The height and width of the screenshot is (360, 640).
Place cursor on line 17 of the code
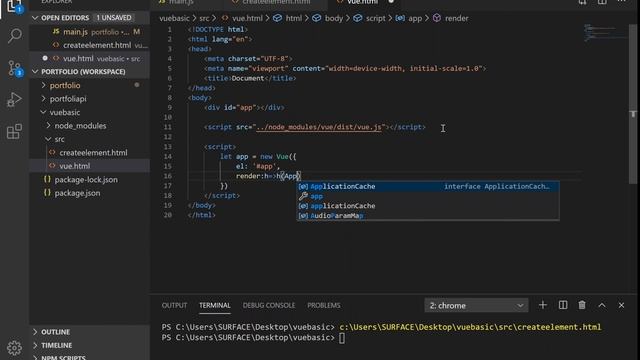pyautogui.click(x=224, y=186)
